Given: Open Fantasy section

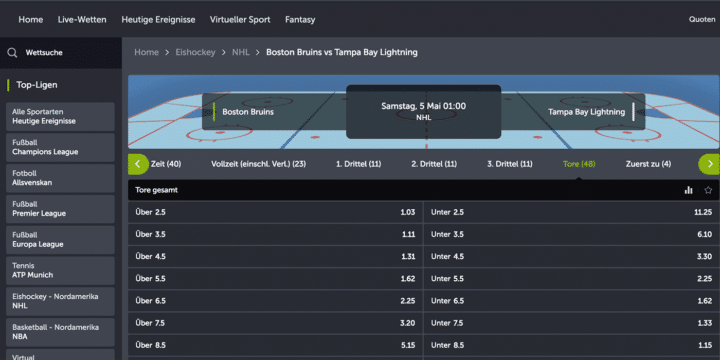Looking at the screenshot, I should tap(300, 20).
